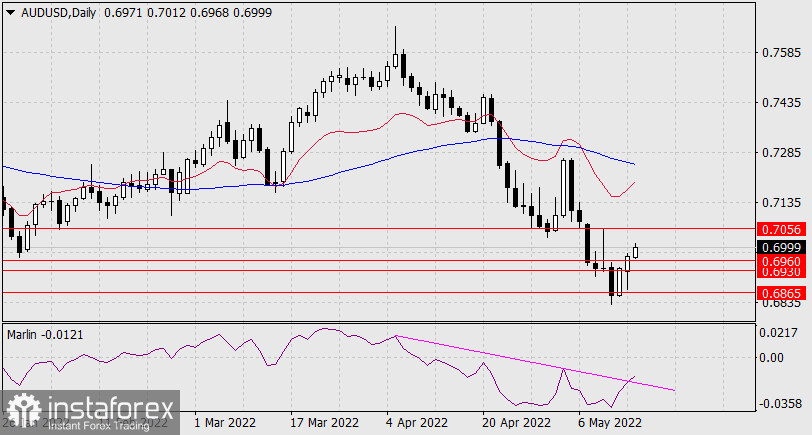Select the magenta trendline in the Marlin window

(x=535, y=363)
